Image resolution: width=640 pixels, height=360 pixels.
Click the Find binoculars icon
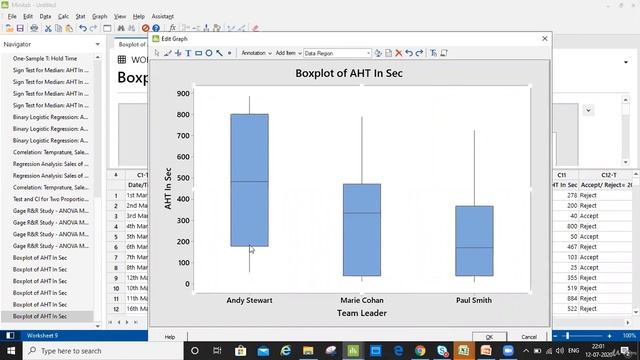tap(121, 28)
